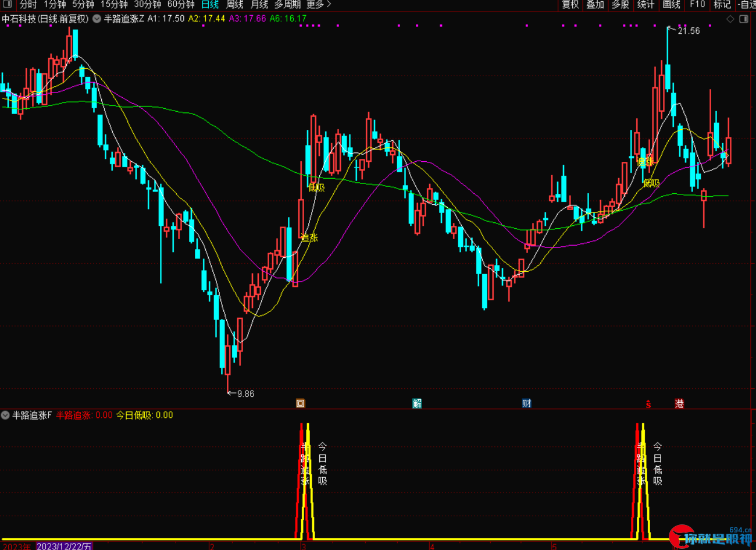Click the 自选 watchlist button

[x=747, y=5]
